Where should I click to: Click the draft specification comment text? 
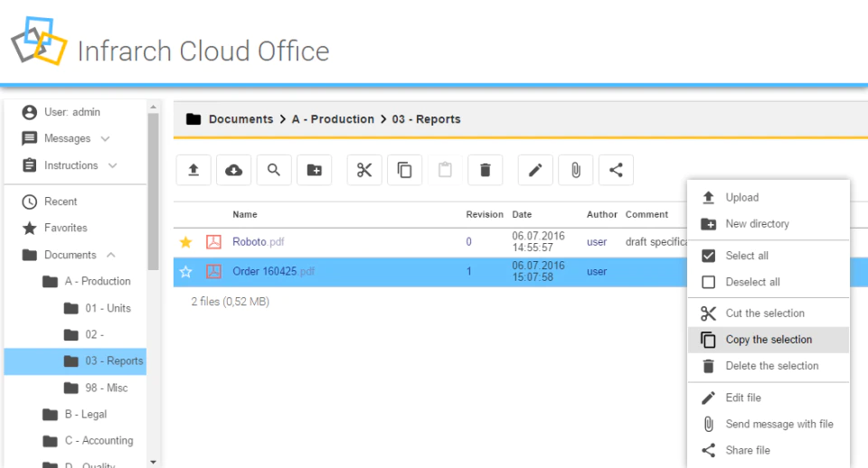(656, 242)
